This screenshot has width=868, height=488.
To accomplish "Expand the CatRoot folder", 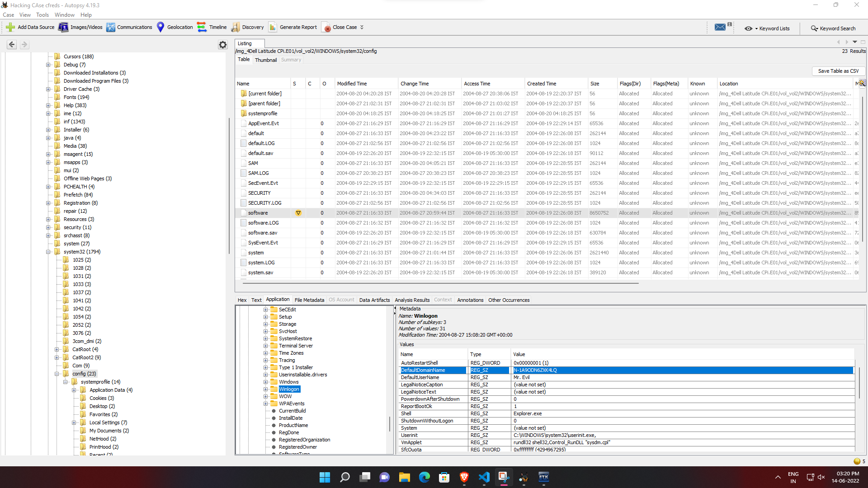I will coord(57,349).
